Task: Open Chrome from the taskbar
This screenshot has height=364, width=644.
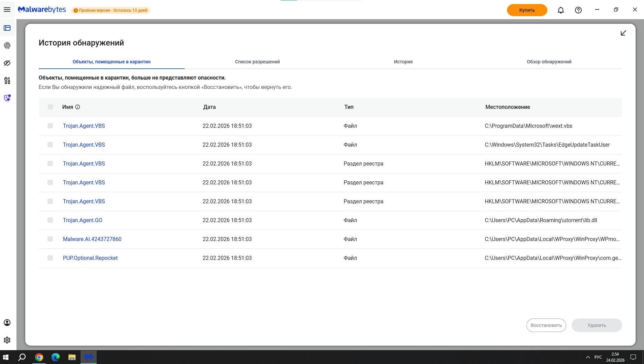Action: (39, 357)
